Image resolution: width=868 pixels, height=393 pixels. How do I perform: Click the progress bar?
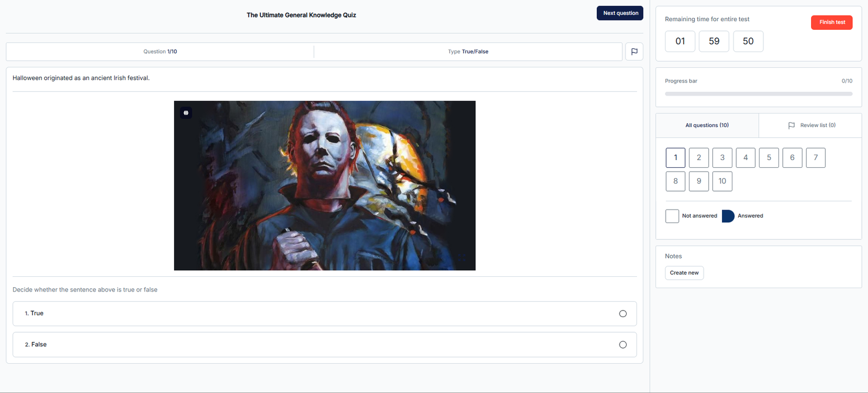click(758, 94)
